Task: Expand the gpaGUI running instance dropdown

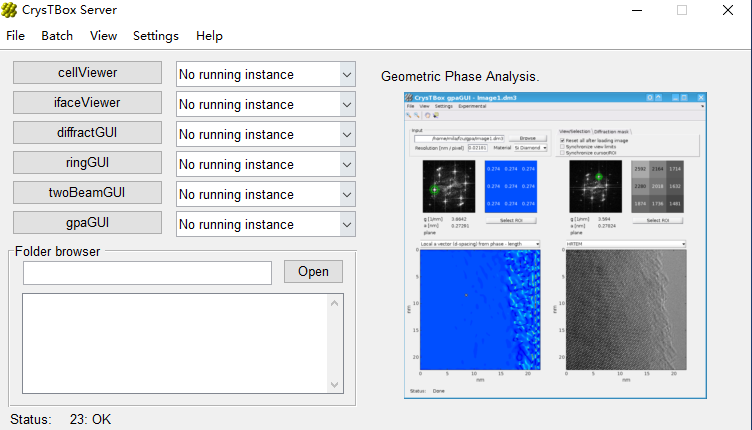Action: [346, 225]
